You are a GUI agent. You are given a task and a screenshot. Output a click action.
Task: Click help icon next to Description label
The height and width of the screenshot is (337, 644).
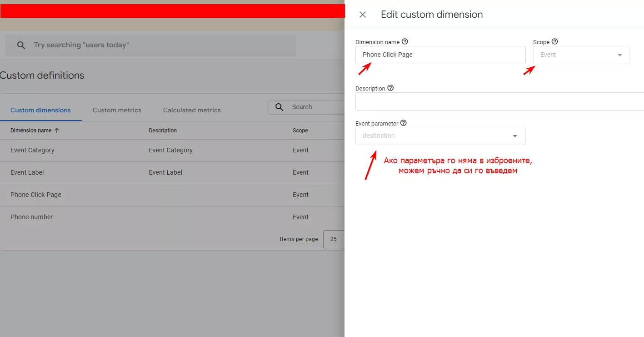(x=390, y=88)
